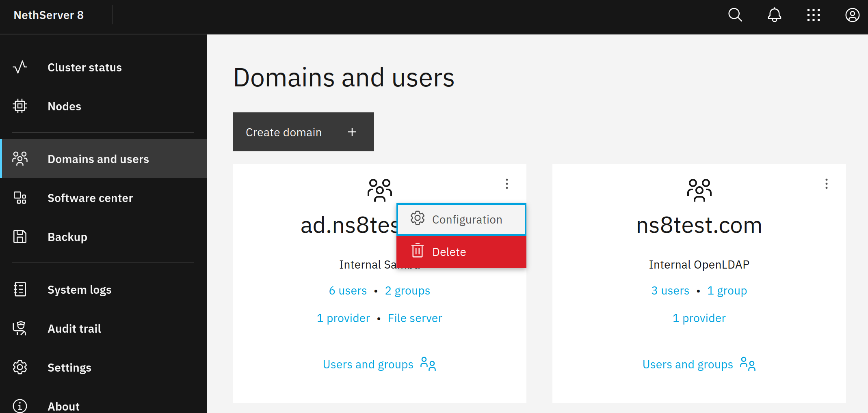Click the About info icon
This screenshot has width=868, height=413.
(20, 406)
